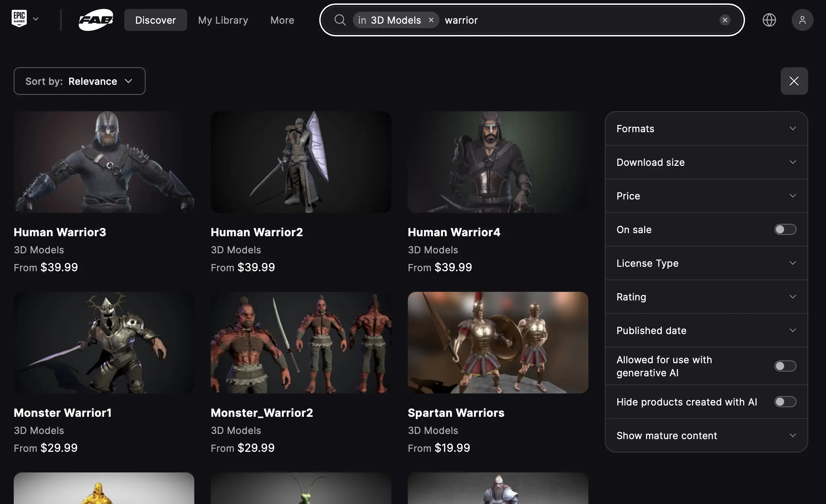Expand the Formats filter dropdown
The width and height of the screenshot is (826, 504).
point(792,128)
